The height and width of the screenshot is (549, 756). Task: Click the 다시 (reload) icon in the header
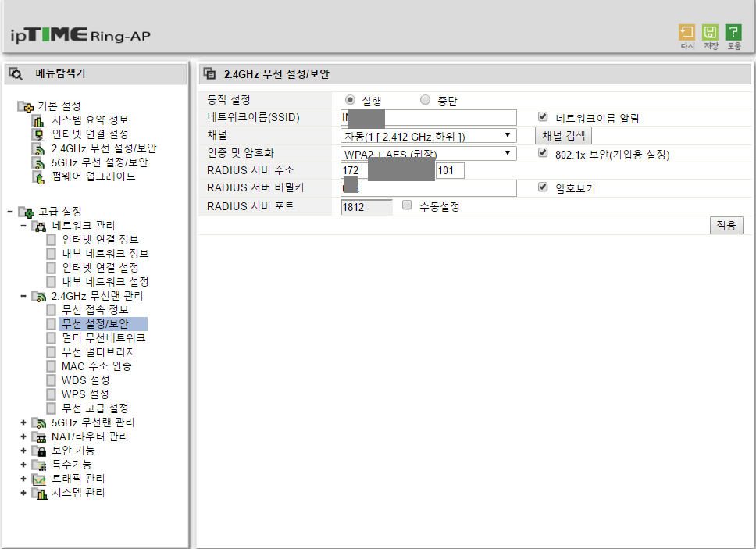pyautogui.click(x=686, y=33)
